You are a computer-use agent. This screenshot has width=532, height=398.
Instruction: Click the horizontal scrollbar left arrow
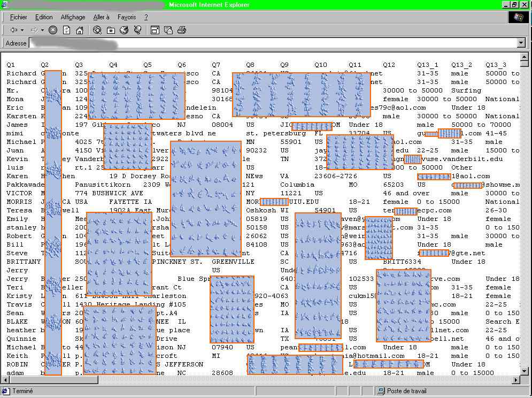pyautogui.click(x=5, y=380)
